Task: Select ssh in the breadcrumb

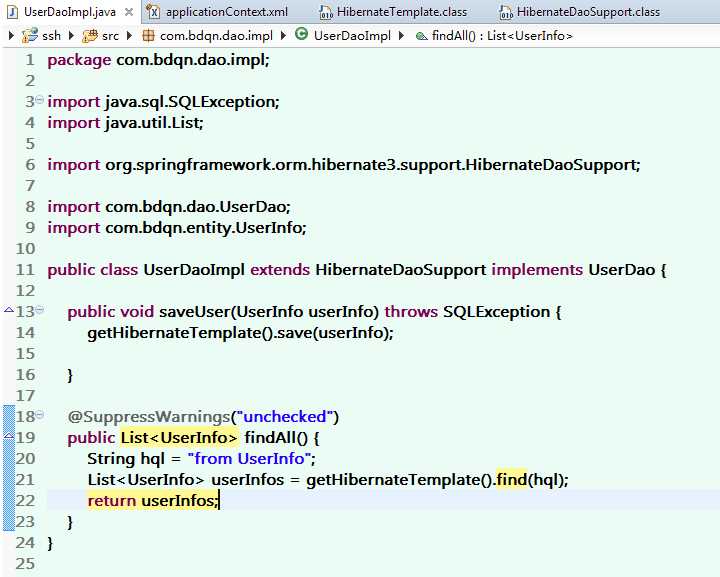Action: tap(51, 35)
